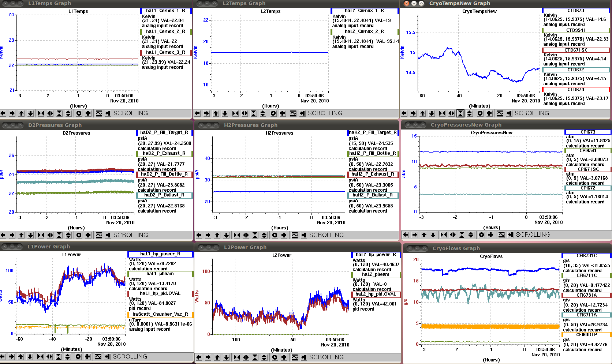Expand vertical axis icon in L2Temps toolbar
This screenshot has height=364, width=612.
coord(263,113)
